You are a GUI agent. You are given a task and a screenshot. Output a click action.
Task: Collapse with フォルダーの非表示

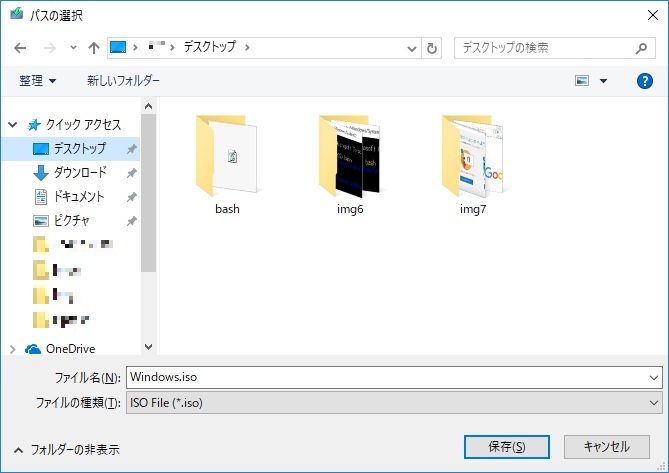[x=67, y=450]
